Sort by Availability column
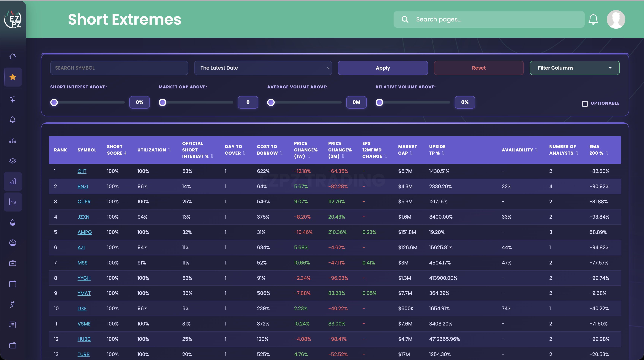This screenshot has width=644, height=360. [536, 150]
